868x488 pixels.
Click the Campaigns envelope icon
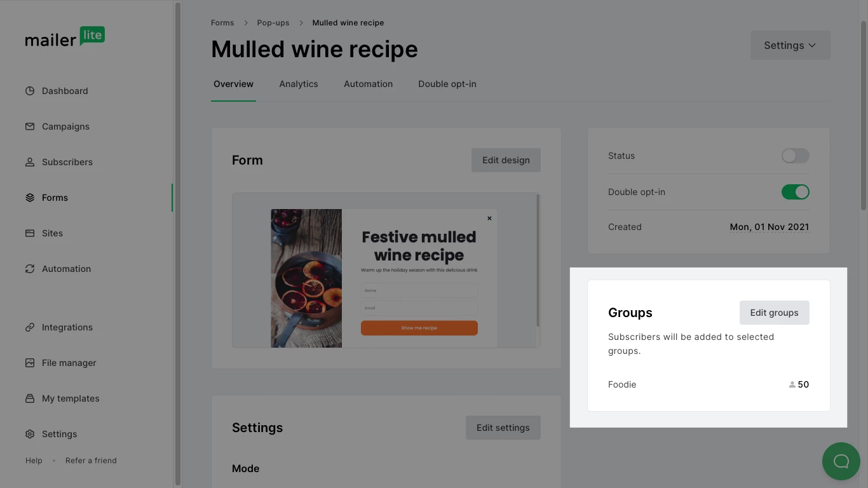click(x=30, y=126)
